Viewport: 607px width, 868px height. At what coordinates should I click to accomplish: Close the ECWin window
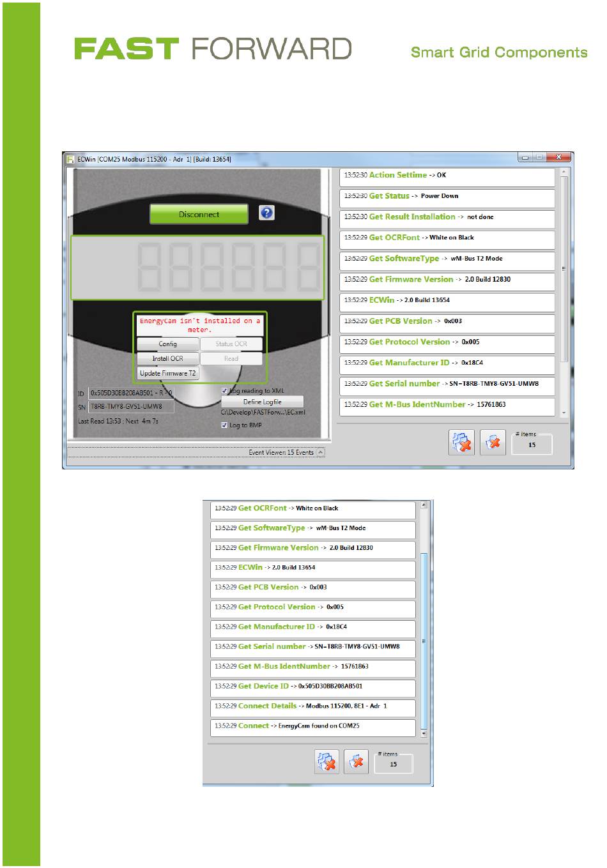pos(560,157)
